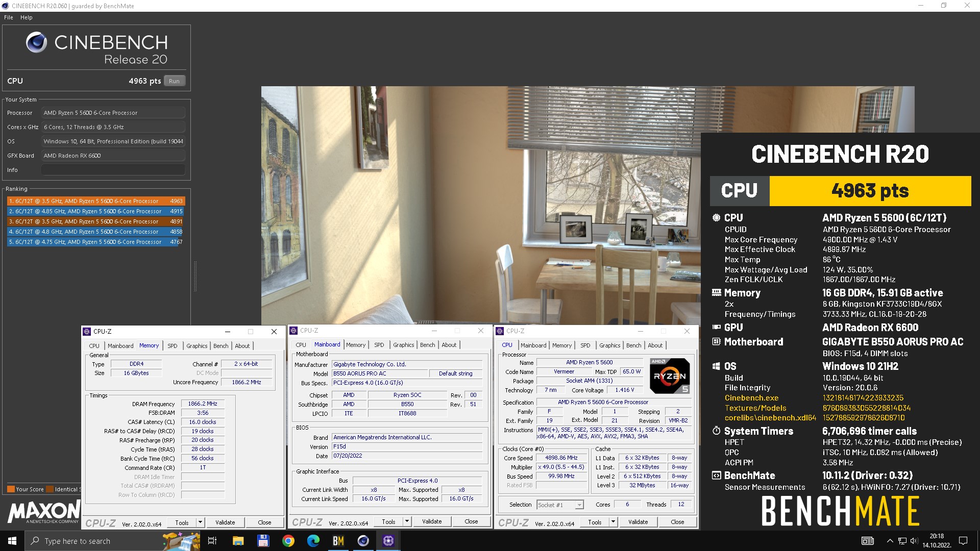Open the volume tray icon
980x551 pixels.
pyautogui.click(x=914, y=541)
